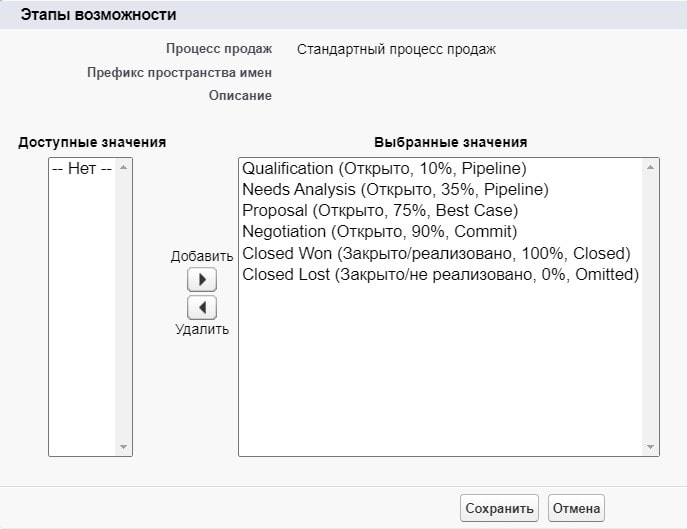Click the "Доступные значения" list label
Image resolution: width=687 pixels, height=529 pixels.
[x=92, y=142]
